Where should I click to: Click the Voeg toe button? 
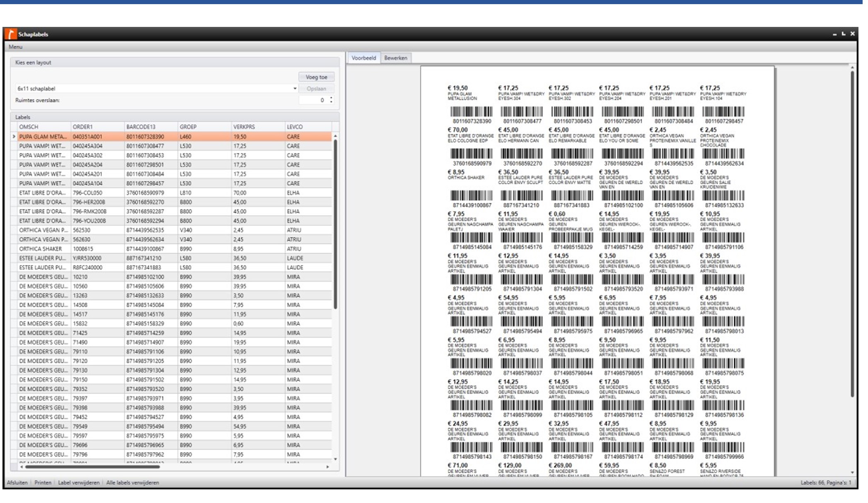[317, 77]
